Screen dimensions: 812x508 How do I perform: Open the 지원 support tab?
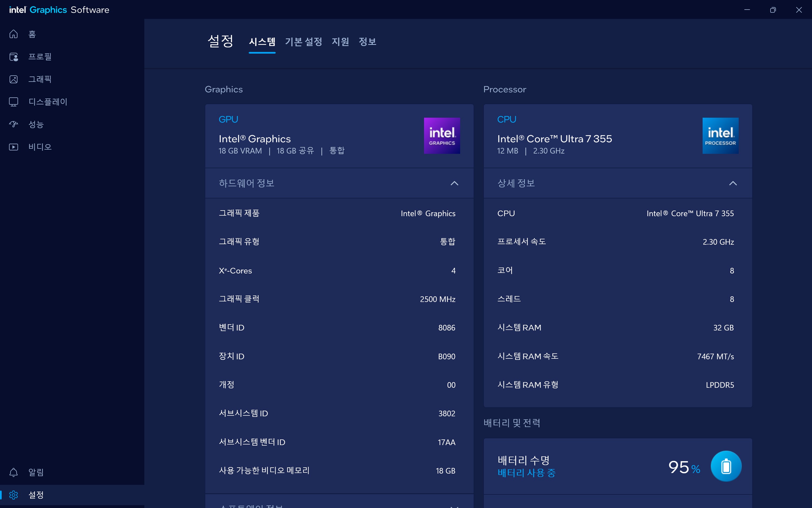click(340, 42)
